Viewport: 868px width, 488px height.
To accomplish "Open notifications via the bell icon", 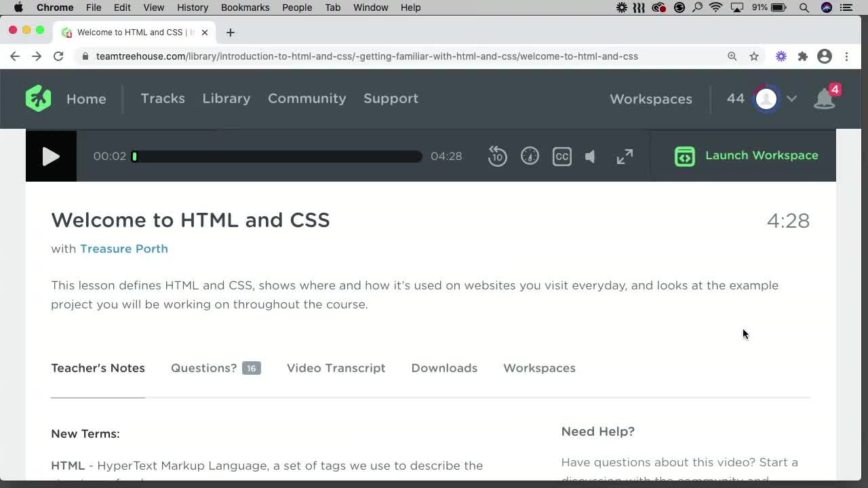I will (825, 99).
